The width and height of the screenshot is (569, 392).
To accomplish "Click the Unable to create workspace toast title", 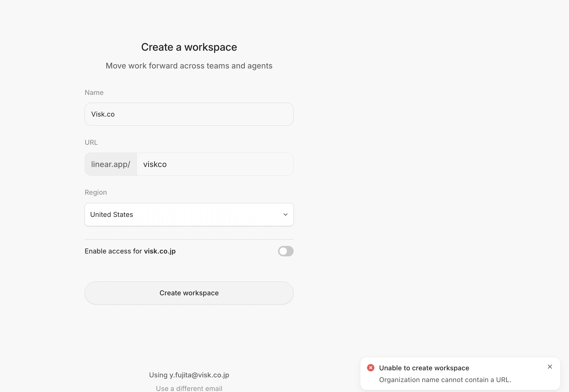I will pos(424,368).
